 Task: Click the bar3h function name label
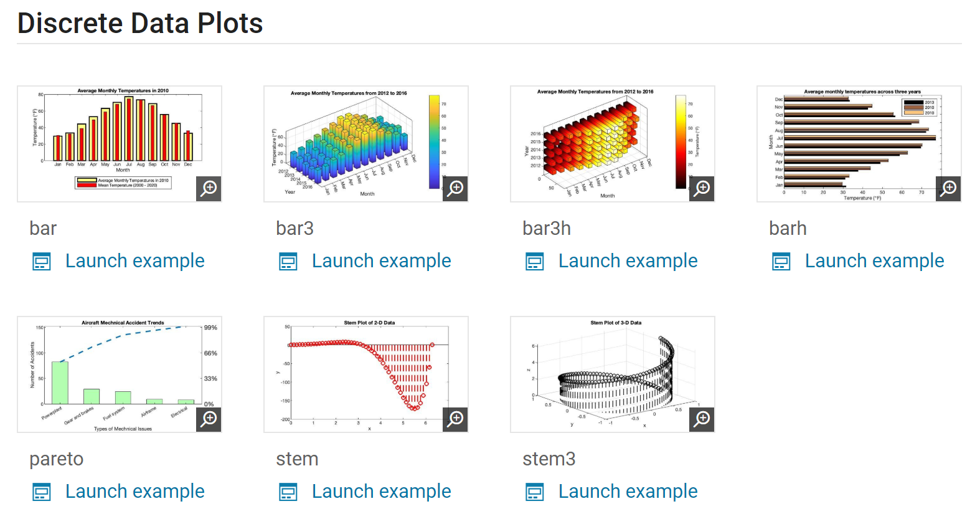(x=546, y=229)
